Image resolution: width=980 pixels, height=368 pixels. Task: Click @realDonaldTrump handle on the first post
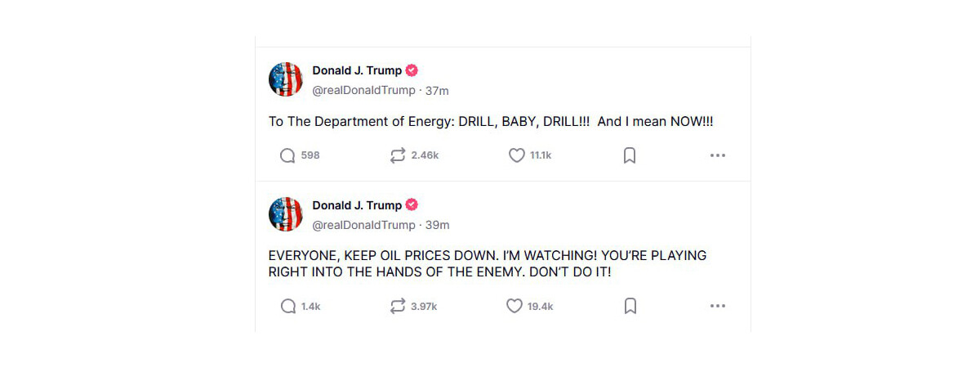pyautogui.click(x=364, y=91)
